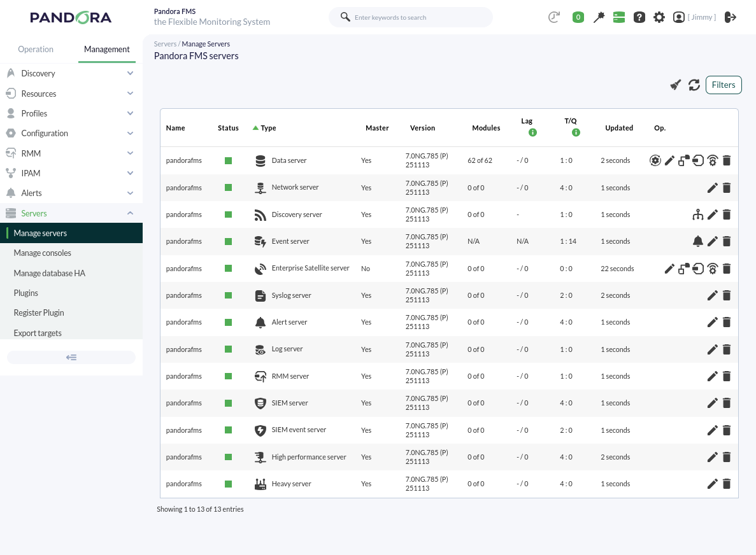This screenshot has height=555, width=756.
Task: Expand the RMM menu section
Action: [x=71, y=153]
